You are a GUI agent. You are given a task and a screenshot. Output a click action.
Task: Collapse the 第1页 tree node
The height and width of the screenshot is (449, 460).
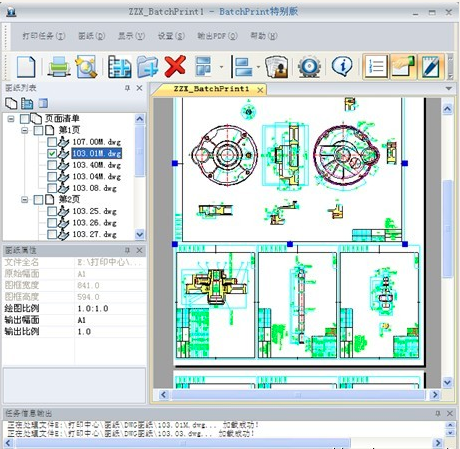[x=24, y=130]
